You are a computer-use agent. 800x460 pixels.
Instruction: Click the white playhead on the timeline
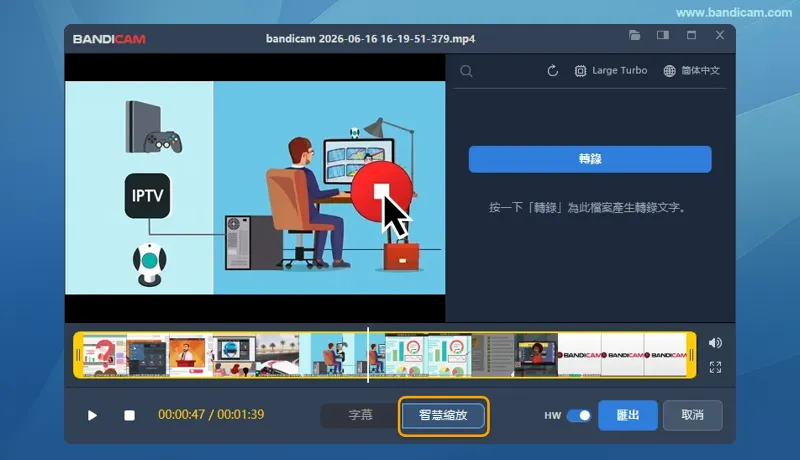[368, 355]
